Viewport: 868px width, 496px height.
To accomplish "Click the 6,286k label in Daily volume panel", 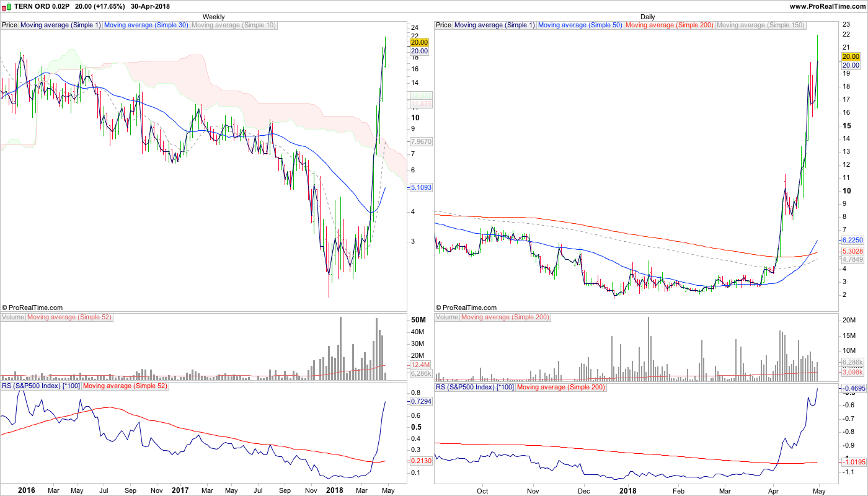I will (851, 362).
